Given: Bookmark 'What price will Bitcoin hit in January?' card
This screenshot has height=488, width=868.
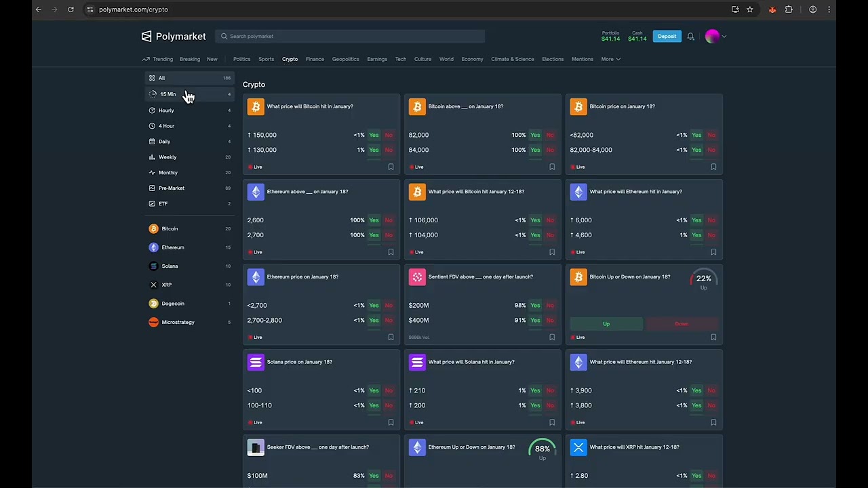Looking at the screenshot, I should point(391,167).
